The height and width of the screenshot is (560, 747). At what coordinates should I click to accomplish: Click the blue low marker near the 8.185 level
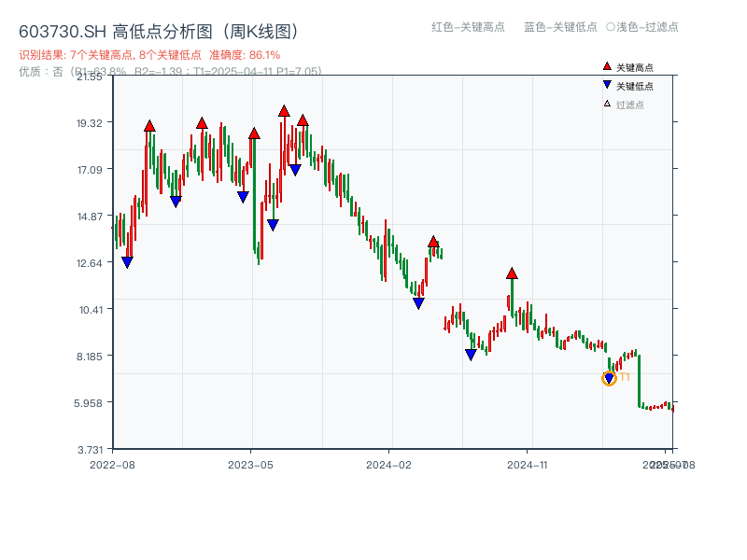pyautogui.click(x=471, y=354)
